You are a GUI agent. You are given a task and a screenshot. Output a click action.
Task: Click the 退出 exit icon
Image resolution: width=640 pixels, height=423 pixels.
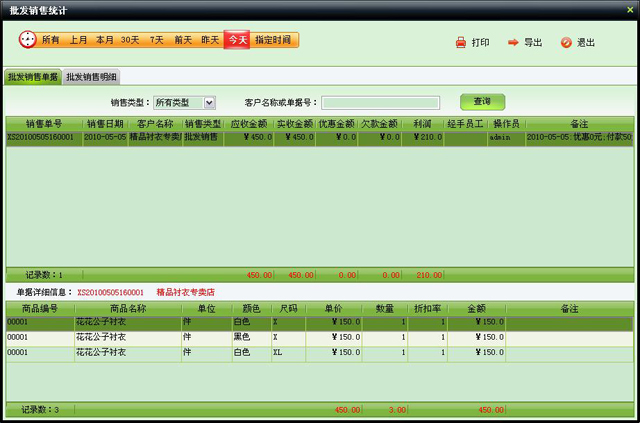click(x=566, y=43)
